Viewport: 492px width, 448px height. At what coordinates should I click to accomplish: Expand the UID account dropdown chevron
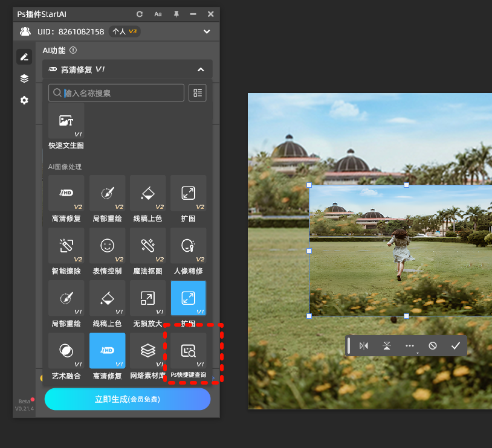(x=207, y=31)
